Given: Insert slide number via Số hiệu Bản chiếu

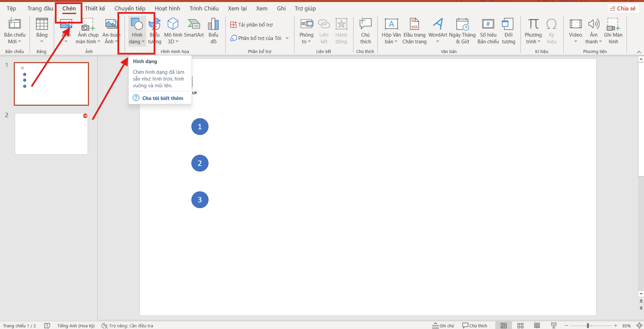Looking at the screenshot, I should coord(488,30).
